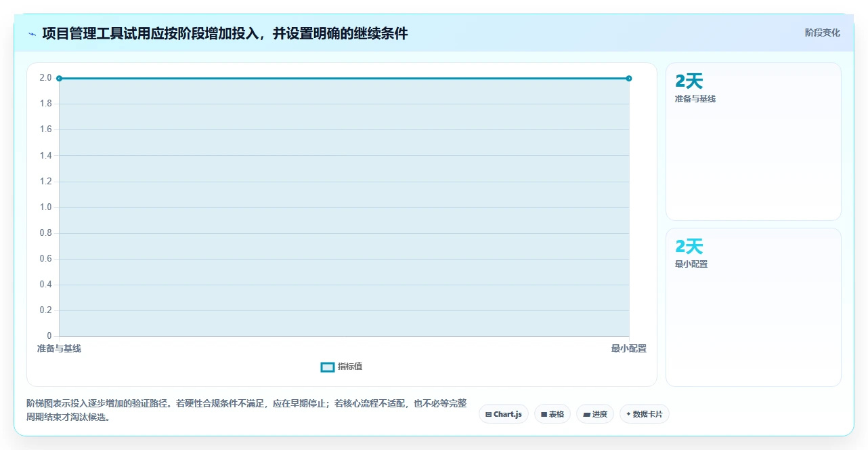Click the 准备与基线 caption in the card
Image resolution: width=868 pixels, height=450 pixels.
(x=695, y=99)
